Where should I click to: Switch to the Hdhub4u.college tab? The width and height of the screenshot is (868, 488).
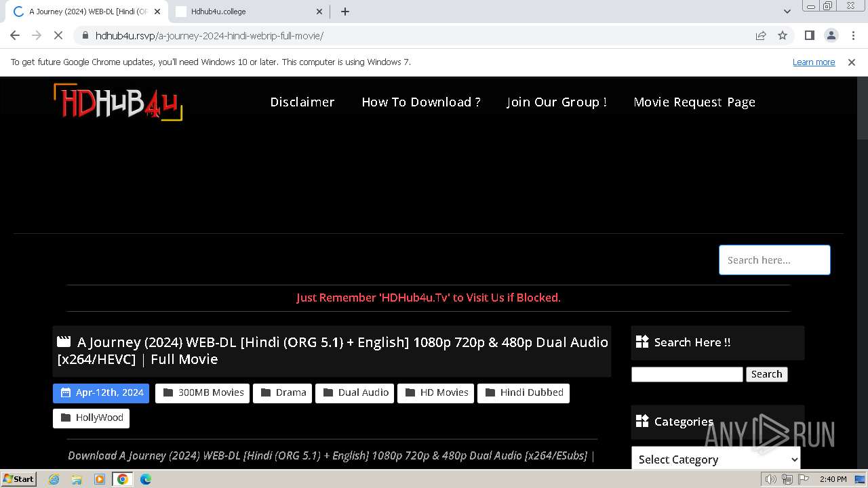[x=248, y=12]
